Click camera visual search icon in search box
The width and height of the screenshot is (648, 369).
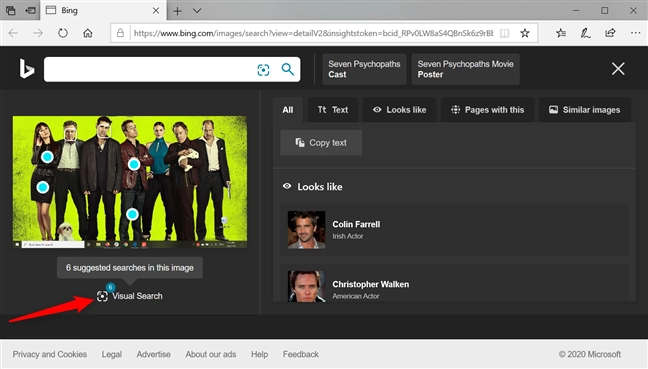pos(263,70)
